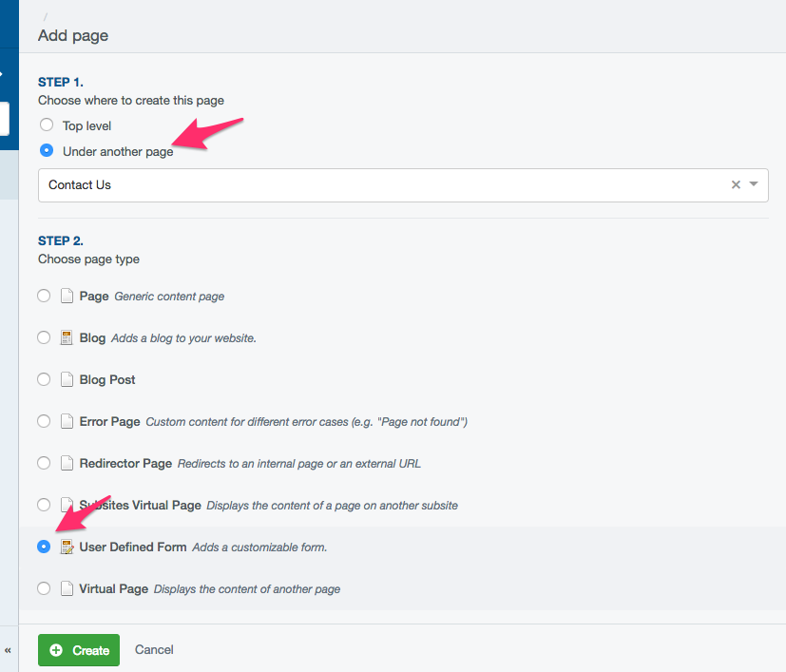
Task: Click the Redirector Page document icon
Action: 67,463
